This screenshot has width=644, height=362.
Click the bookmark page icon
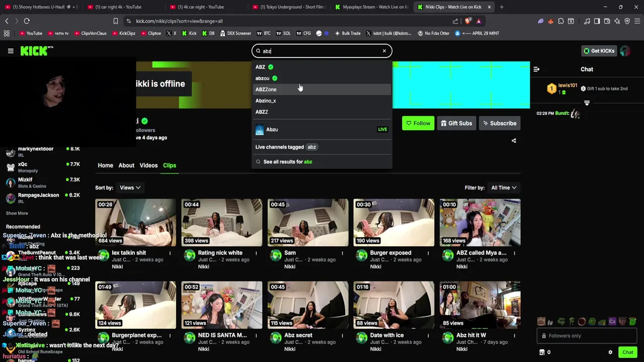pos(116,21)
